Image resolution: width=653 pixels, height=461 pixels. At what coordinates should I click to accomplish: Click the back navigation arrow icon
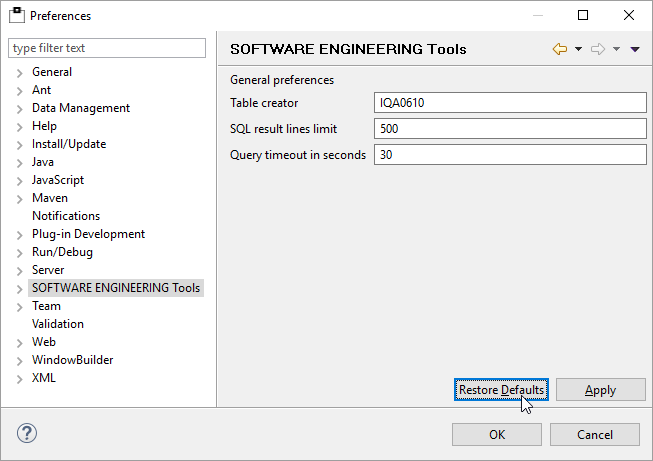(559, 49)
